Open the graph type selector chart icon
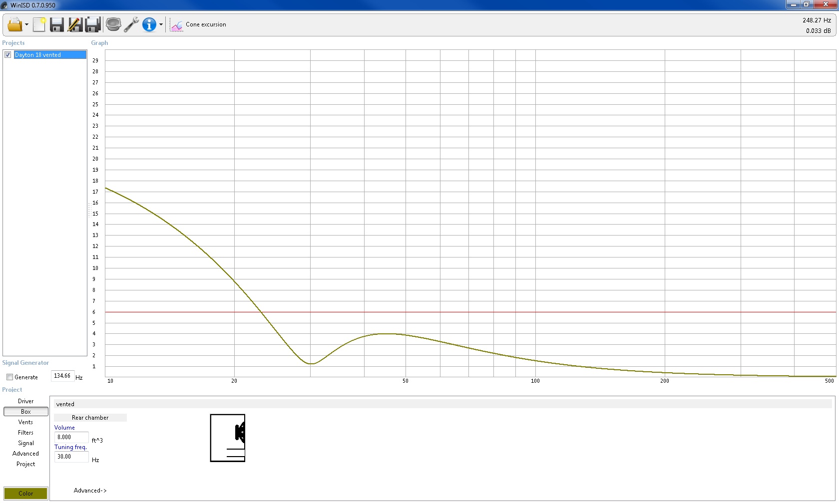Screen dimensions: 839x504 click(177, 25)
